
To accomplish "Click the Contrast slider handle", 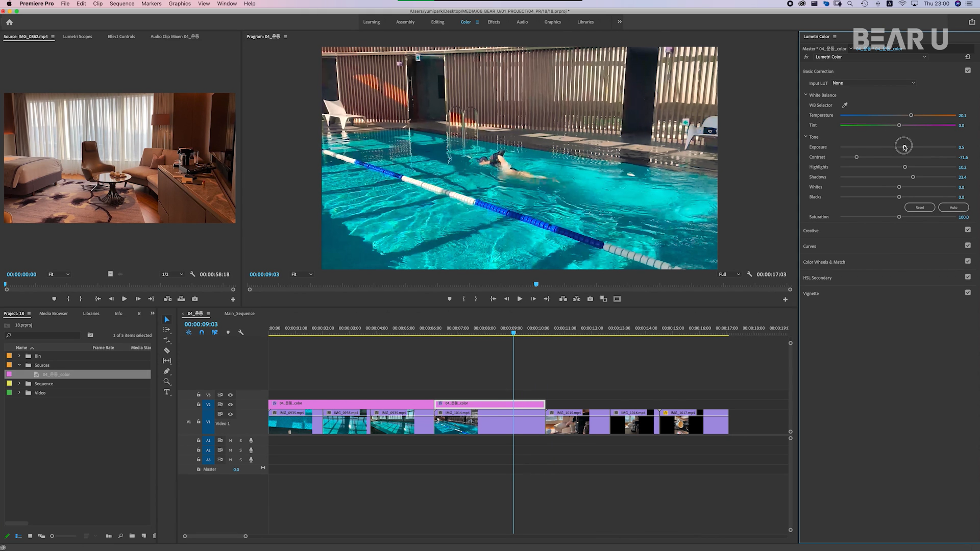I will (856, 157).
